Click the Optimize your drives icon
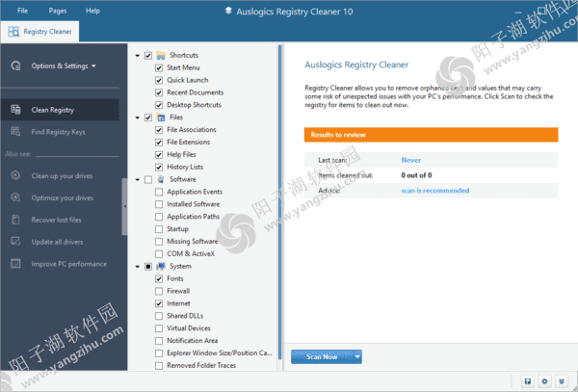The height and width of the screenshot is (392, 578). [15, 197]
